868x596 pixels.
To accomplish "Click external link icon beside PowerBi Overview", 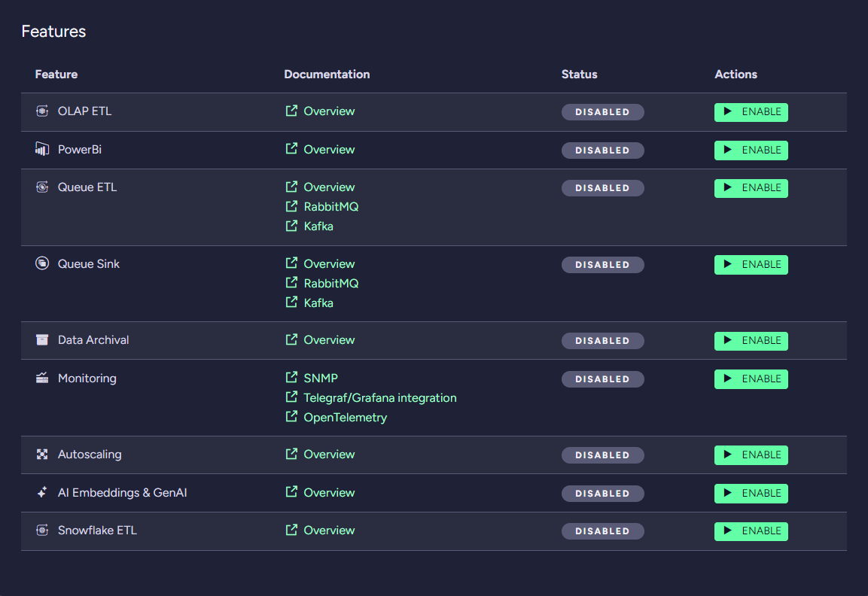I will coord(291,149).
